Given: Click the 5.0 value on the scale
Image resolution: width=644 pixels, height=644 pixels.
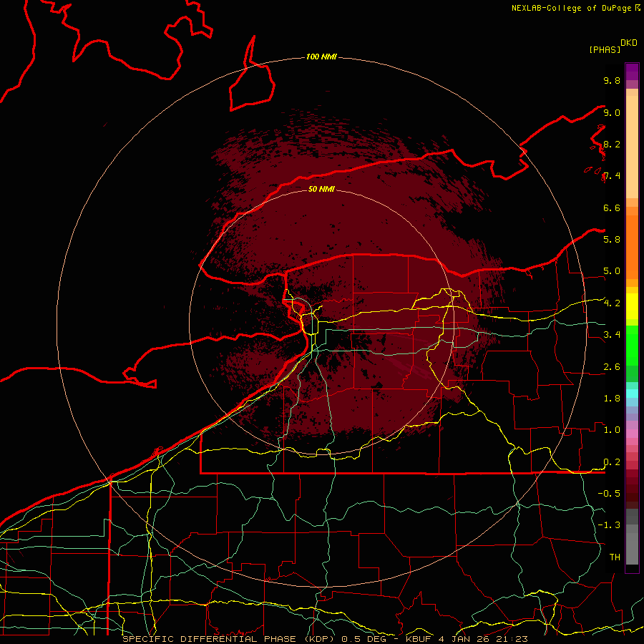Looking at the screenshot, I should (612, 271).
